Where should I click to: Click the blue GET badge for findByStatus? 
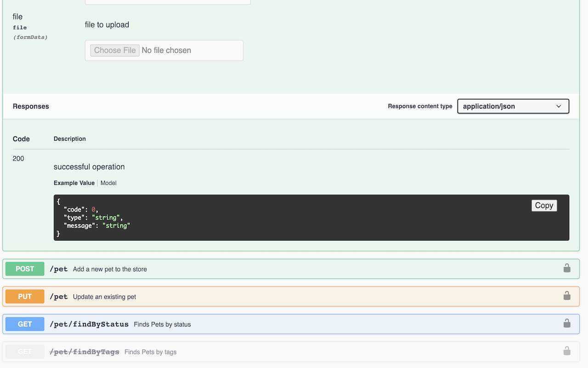[x=25, y=324]
